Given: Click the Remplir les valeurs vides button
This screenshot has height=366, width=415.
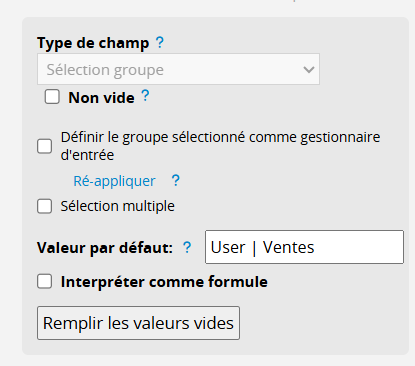Looking at the screenshot, I should [x=138, y=323].
